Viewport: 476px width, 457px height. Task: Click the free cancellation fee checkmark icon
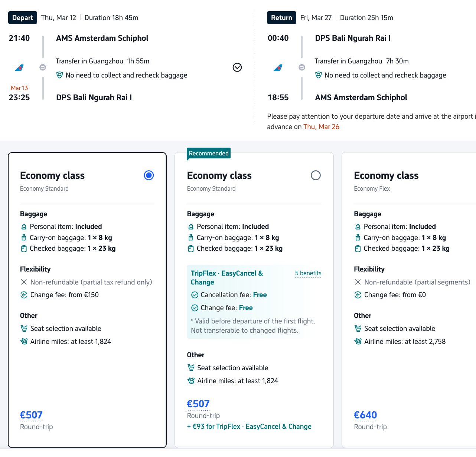point(195,295)
